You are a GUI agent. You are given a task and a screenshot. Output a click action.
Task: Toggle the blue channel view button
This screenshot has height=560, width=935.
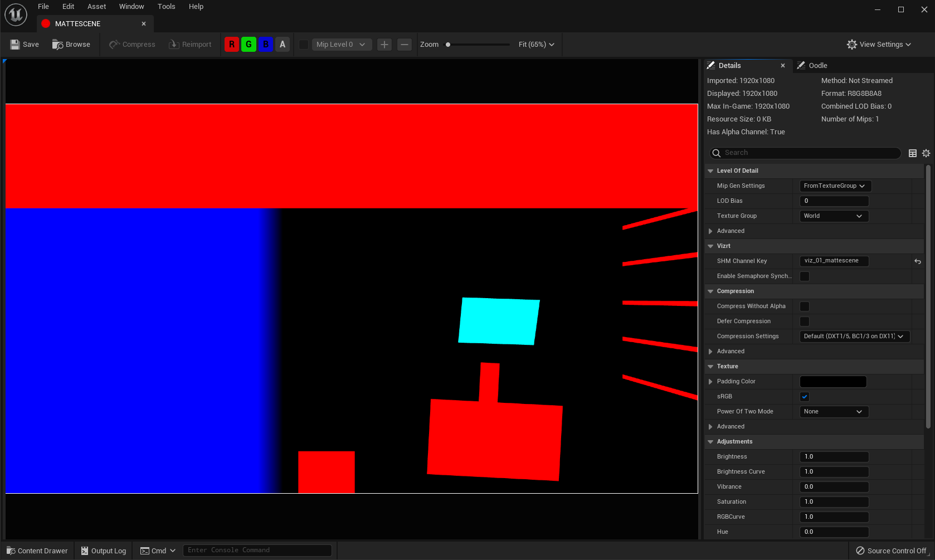point(266,45)
